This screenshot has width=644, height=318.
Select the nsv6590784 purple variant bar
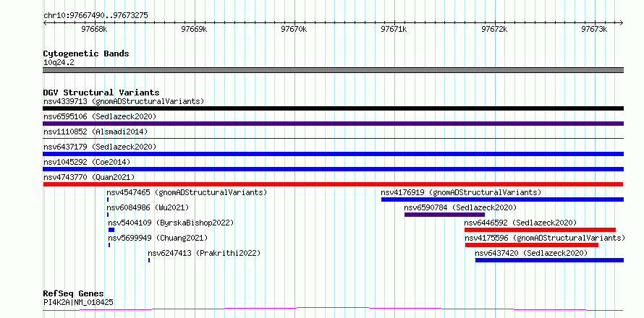tap(444, 215)
